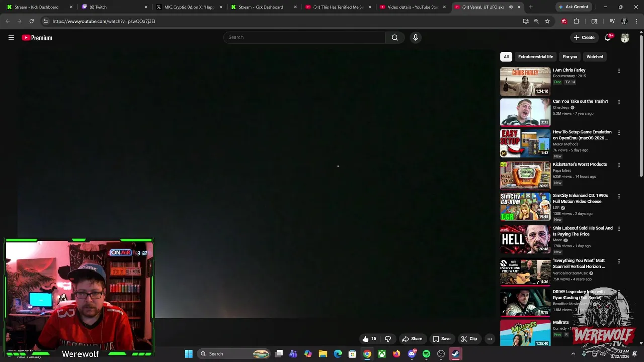Open the red extension icon in toolbar

564,21
